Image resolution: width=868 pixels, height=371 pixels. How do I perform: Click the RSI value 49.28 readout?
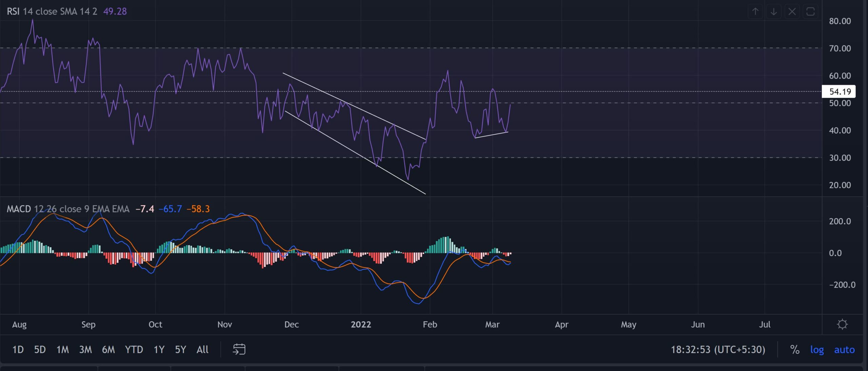(x=115, y=11)
